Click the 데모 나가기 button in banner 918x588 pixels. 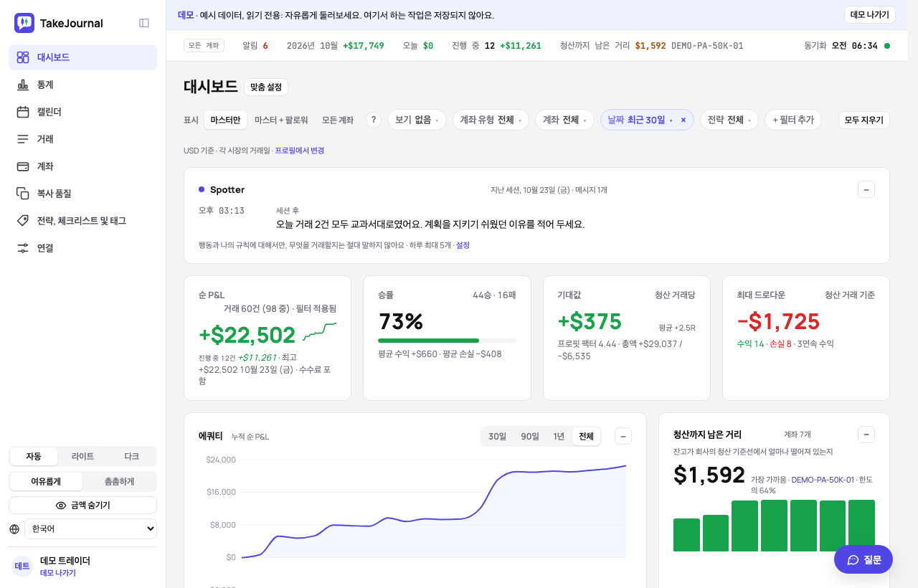(870, 15)
